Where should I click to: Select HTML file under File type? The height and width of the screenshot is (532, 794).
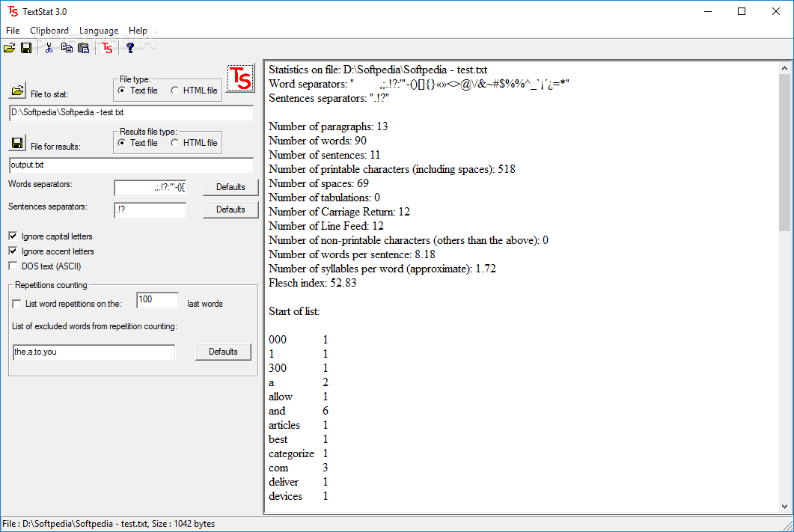195,91
